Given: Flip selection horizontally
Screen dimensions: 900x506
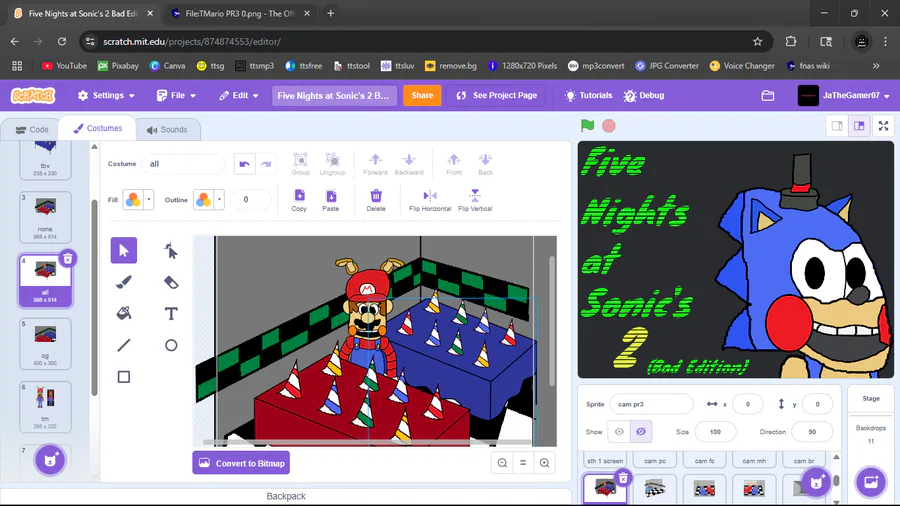Looking at the screenshot, I should 430,200.
